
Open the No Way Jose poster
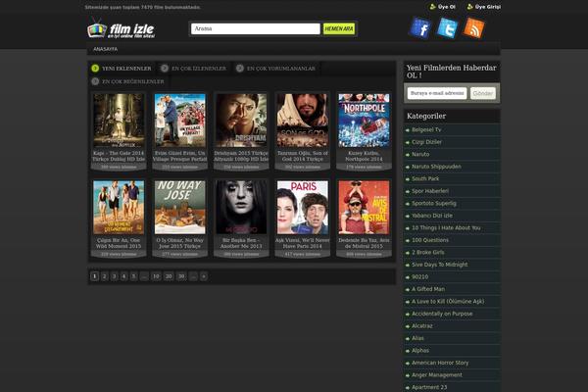[x=180, y=208]
